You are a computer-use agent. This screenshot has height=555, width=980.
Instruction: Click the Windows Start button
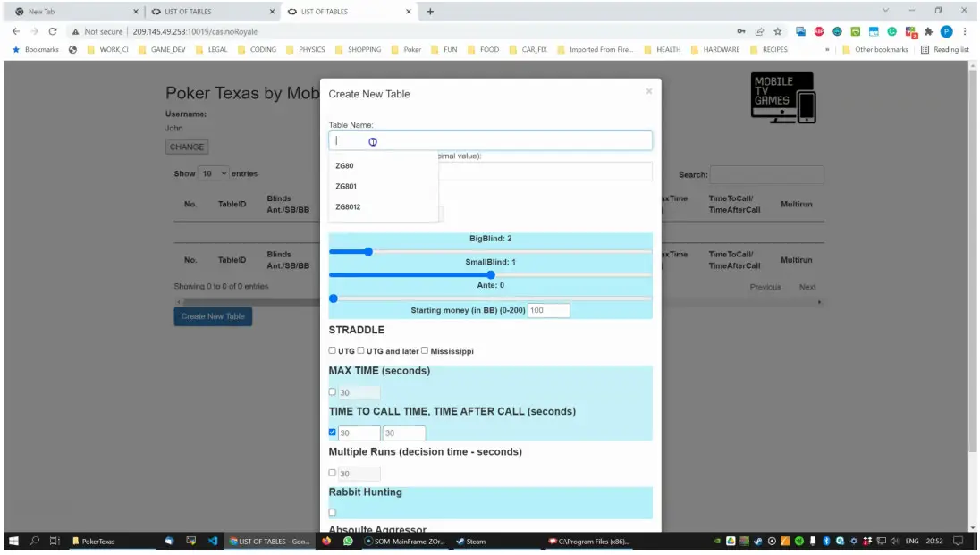[13, 542]
